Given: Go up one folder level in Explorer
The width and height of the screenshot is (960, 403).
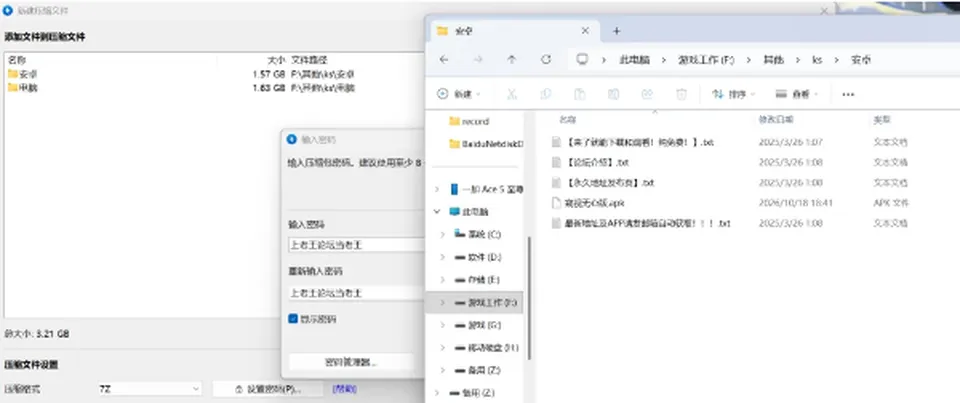Looking at the screenshot, I should 512,59.
